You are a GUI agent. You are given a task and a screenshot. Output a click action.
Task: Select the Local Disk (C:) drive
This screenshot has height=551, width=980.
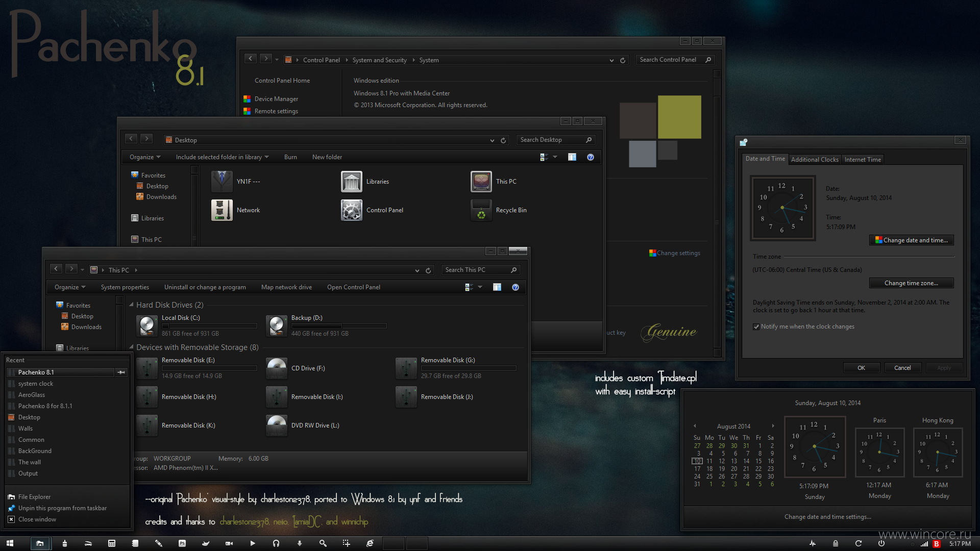(197, 325)
